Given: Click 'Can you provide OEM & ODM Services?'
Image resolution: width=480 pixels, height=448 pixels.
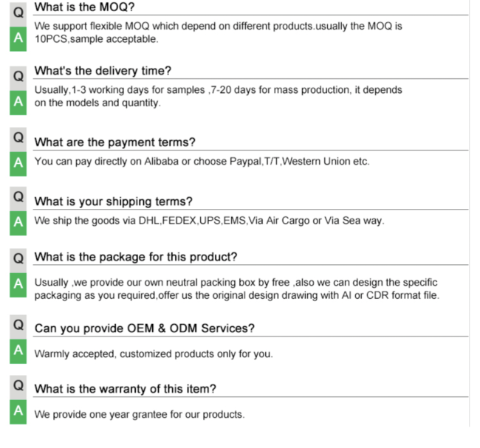Looking at the screenshot, I should tap(145, 328).
